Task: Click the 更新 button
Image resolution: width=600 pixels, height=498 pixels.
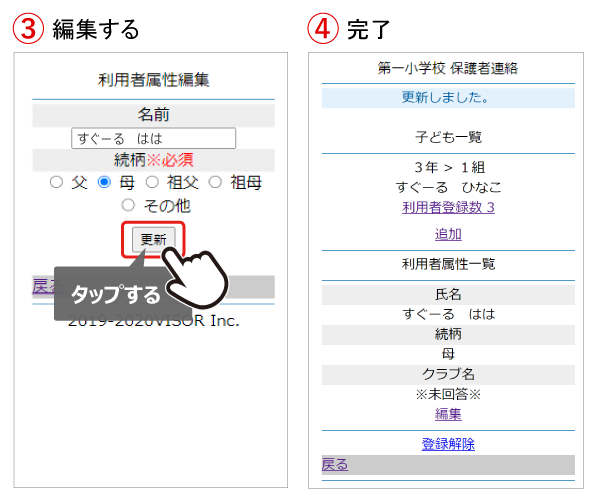Action: tap(153, 240)
